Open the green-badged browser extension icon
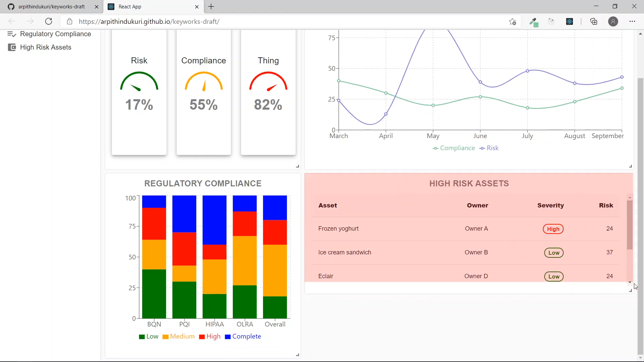This screenshot has height=362, width=644. (533, 22)
